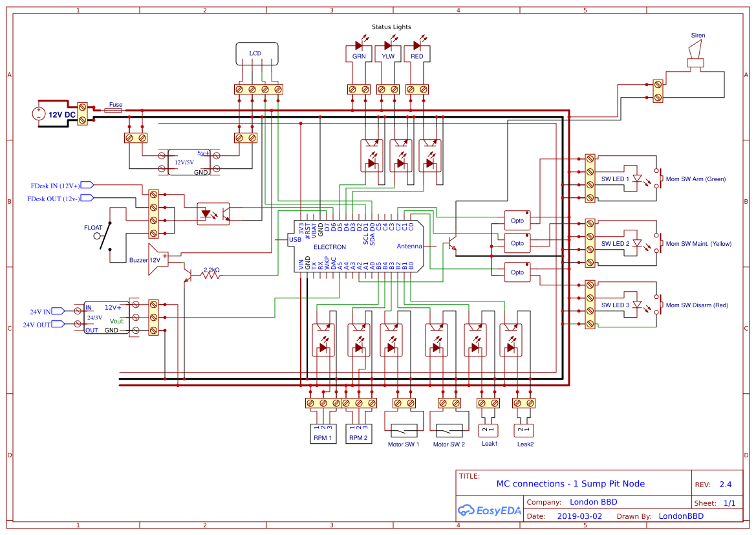Select the 12V/5V converter block
The image size is (756, 535).
189,162
